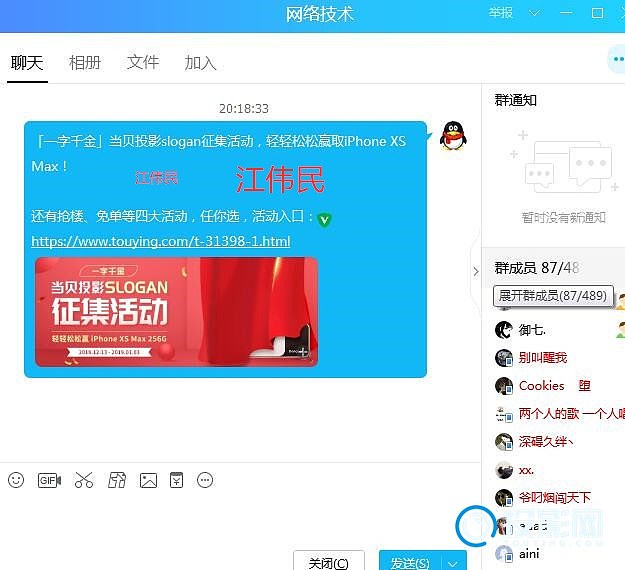625x570 pixels.
Task: Open the send picture icon
Action: (148, 480)
